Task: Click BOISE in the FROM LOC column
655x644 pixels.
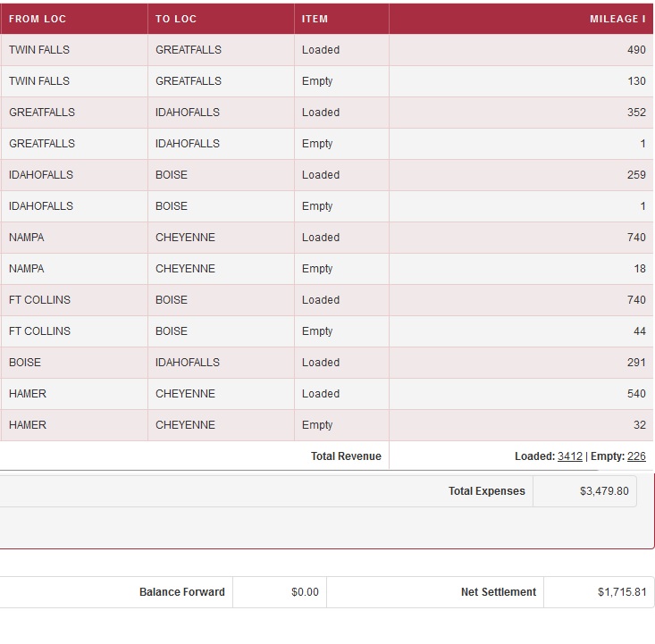Action: click(x=25, y=363)
